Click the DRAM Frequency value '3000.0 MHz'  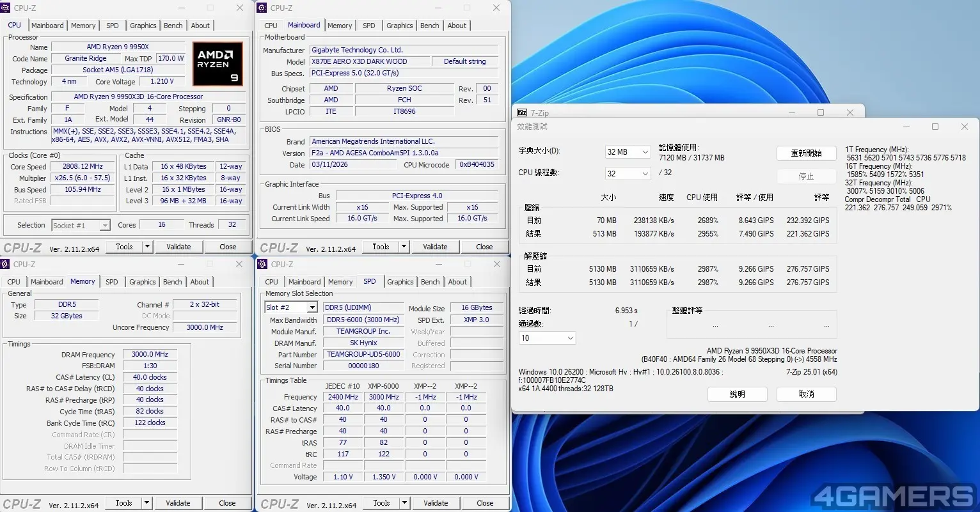(150, 355)
